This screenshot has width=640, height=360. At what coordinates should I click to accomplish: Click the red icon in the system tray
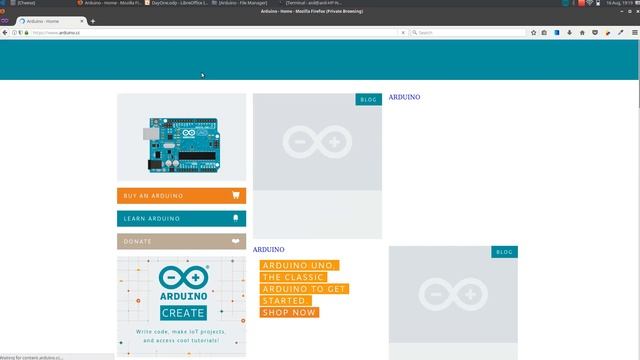pyautogui.click(x=581, y=3)
